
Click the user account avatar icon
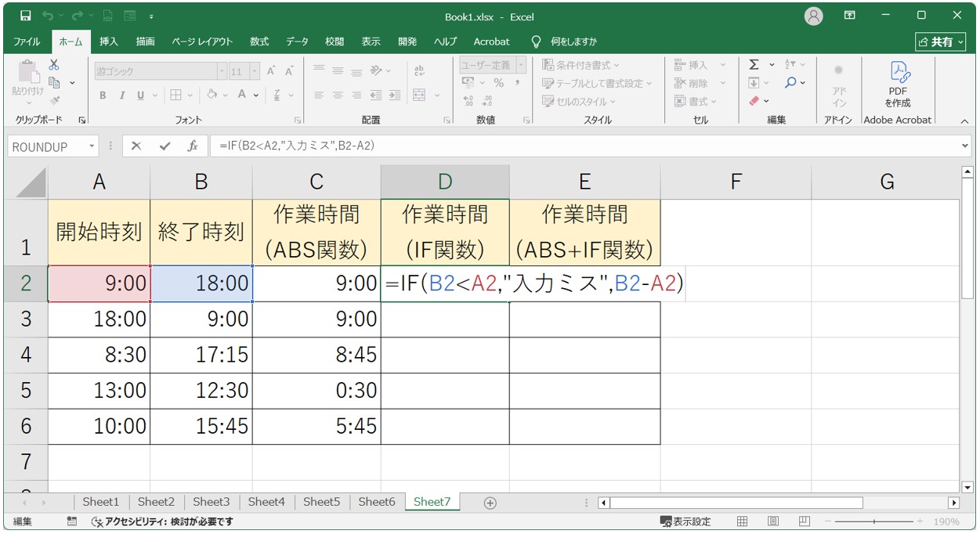coord(814,16)
